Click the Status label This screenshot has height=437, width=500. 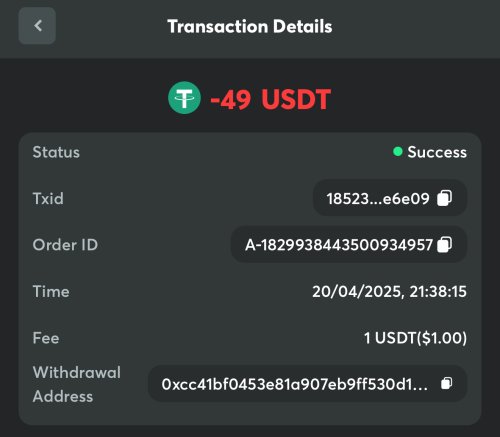click(x=56, y=152)
